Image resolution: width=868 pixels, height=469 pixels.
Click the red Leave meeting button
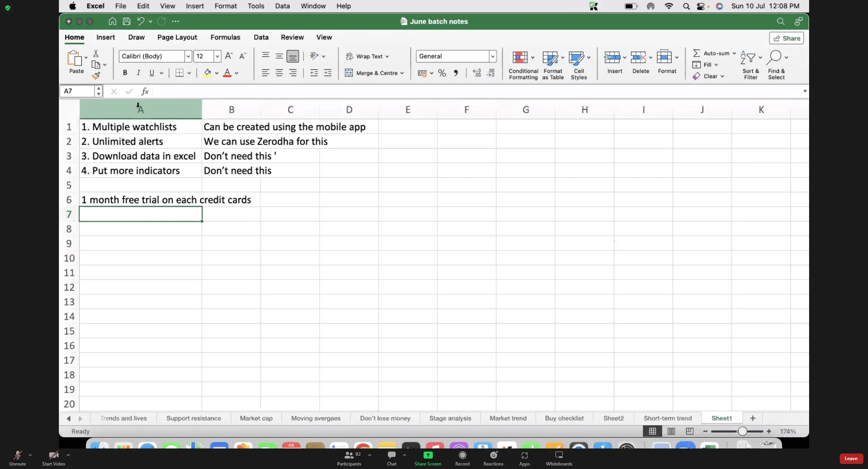coord(851,459)
